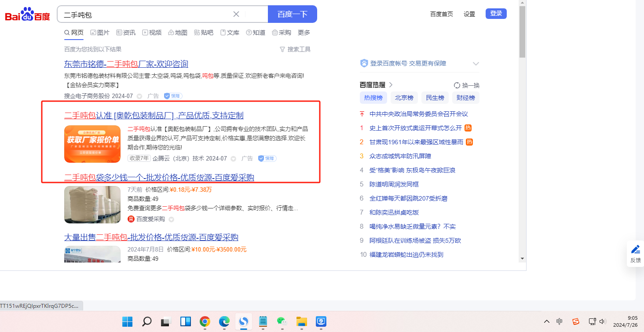
Task: Click the 保障 shield badge on the first ad
Action: (173, 96)
